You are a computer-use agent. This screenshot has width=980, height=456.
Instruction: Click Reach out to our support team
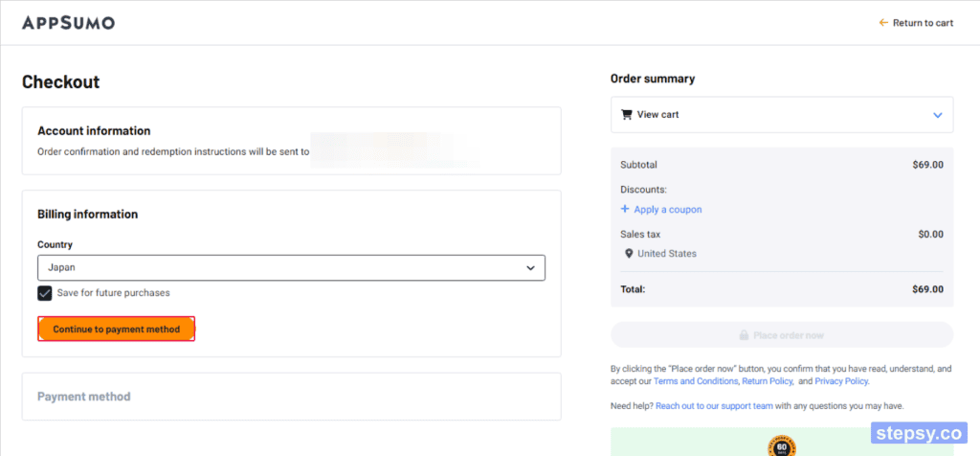click(714, 406)
